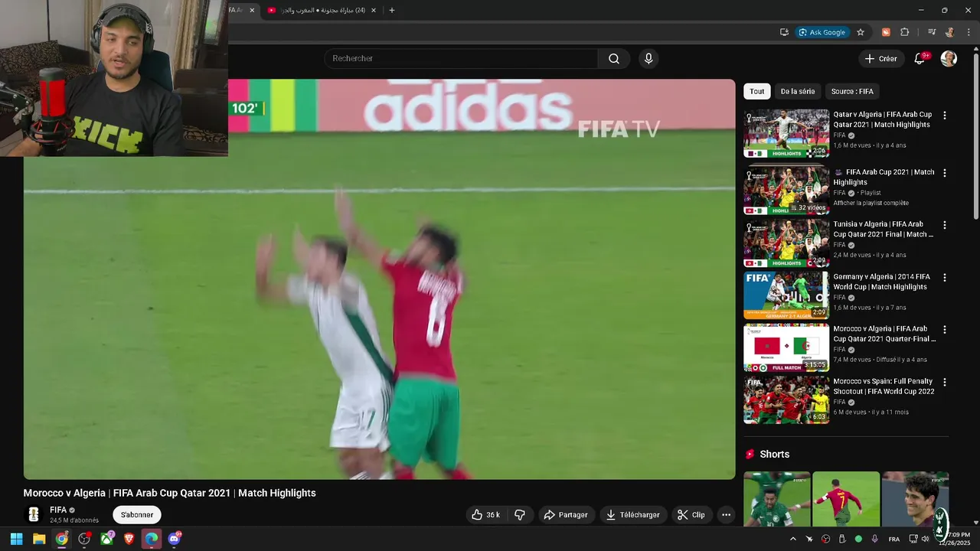The width and height of the screenshot is (980, 551).
Task: Open the YouTube account avatar menu
Action: (x=949, y=59)
